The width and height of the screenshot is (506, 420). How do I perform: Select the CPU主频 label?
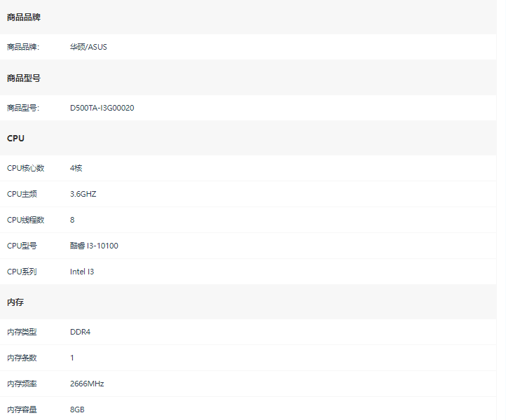(22, 194)
